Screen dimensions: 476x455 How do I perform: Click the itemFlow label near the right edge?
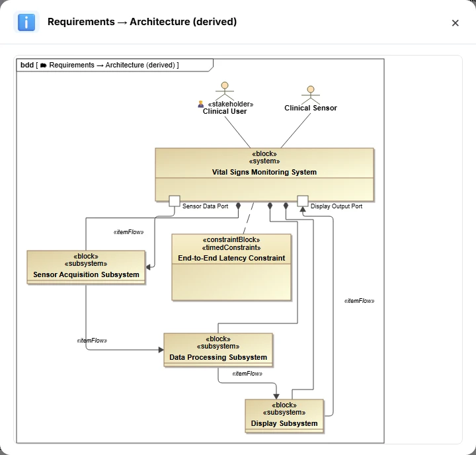coord(359,301)
